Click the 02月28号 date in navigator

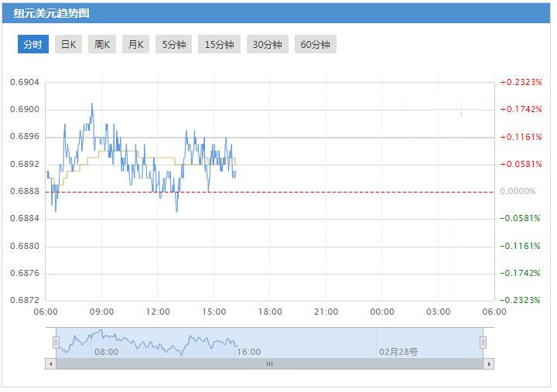click(398, 351)
